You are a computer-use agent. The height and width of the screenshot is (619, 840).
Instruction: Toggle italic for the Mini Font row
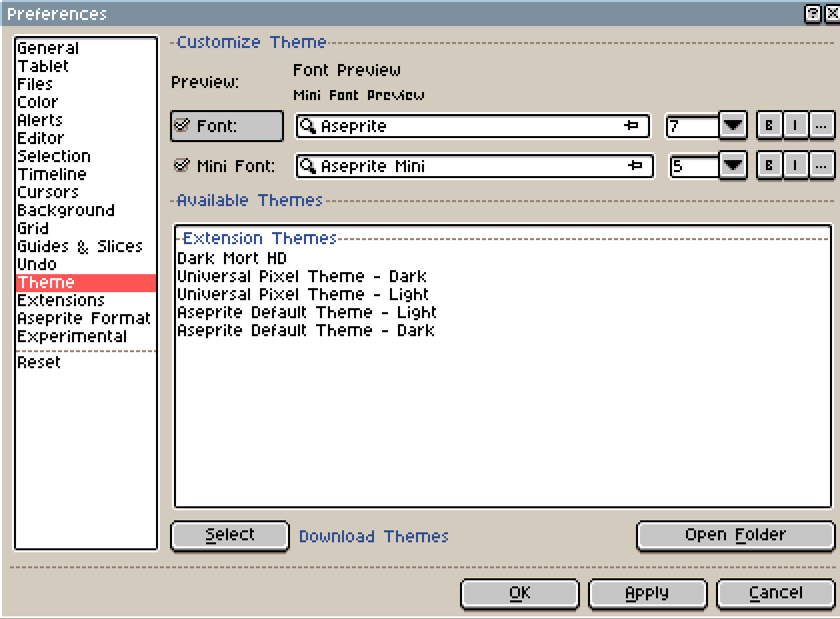pyautogui.click(x=795, y=165)
